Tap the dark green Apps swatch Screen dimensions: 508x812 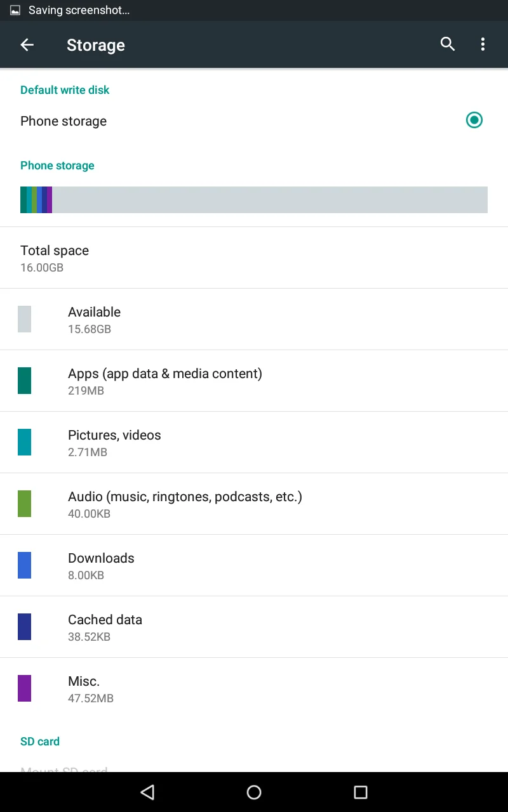(24, 381)
